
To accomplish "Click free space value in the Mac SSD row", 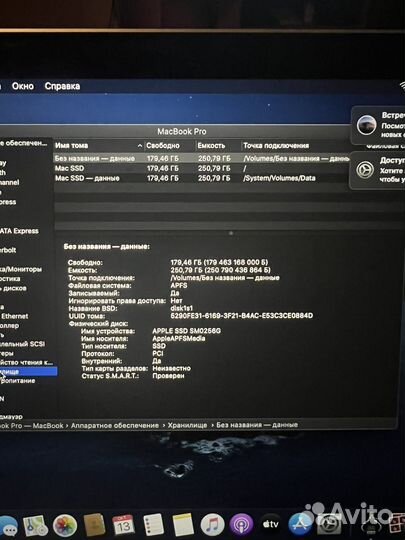I will 163,168.
